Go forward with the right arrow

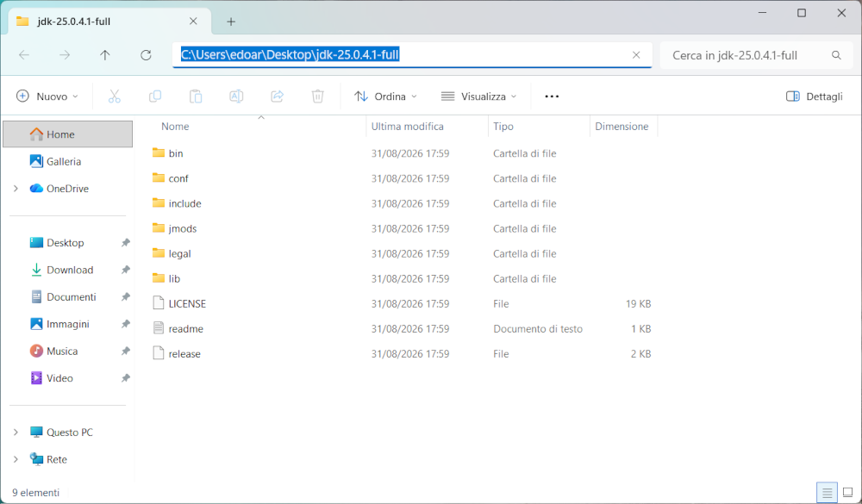point(65,55)
